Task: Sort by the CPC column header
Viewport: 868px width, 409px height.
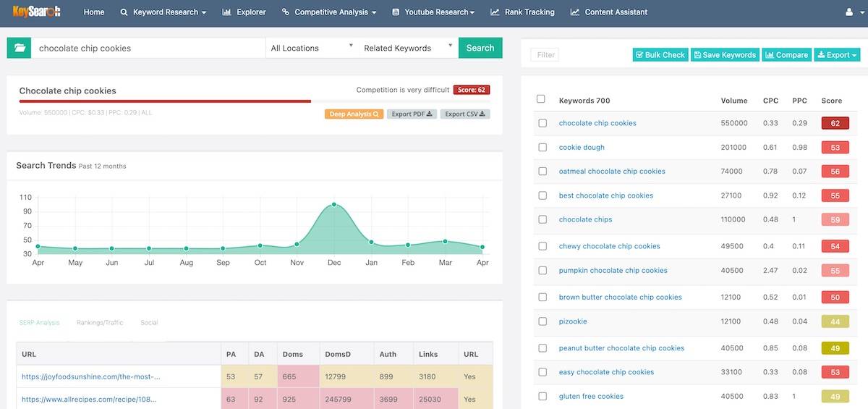Action: [x=770, y=101]
